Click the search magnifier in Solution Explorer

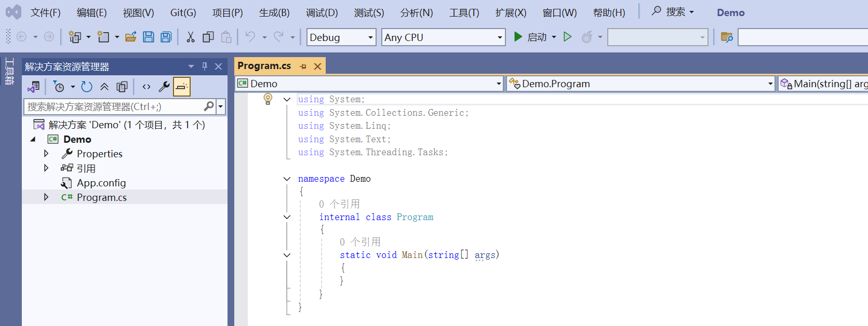209,106
